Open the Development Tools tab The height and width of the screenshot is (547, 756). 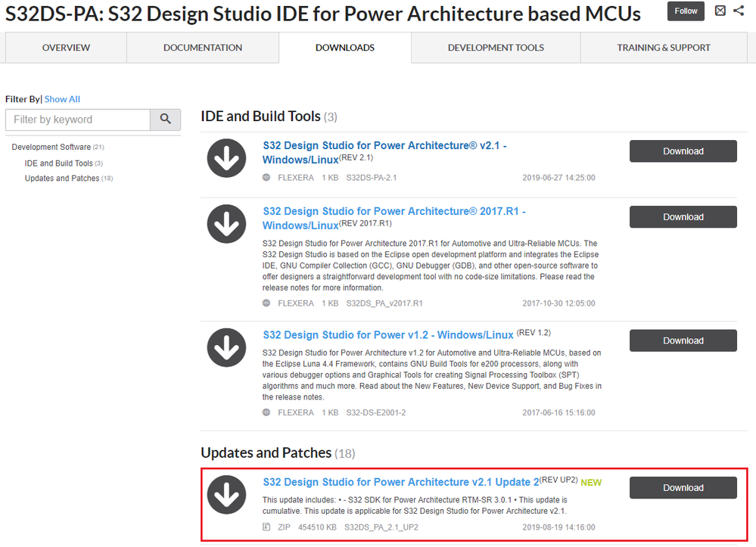click(x=496, y=48)
